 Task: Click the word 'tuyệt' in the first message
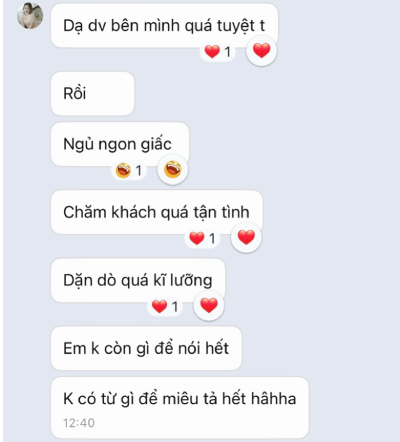click(236, 26)
